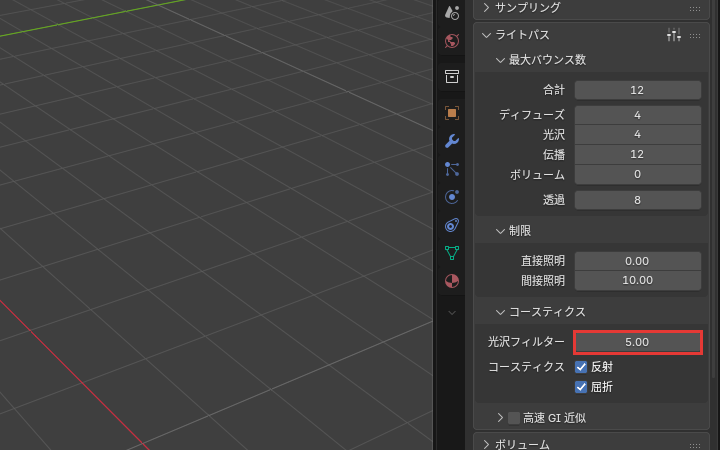Click the 直接照明 clamp field
The image size is (720, 450).
pyautogui.click(x=637, y=261)
